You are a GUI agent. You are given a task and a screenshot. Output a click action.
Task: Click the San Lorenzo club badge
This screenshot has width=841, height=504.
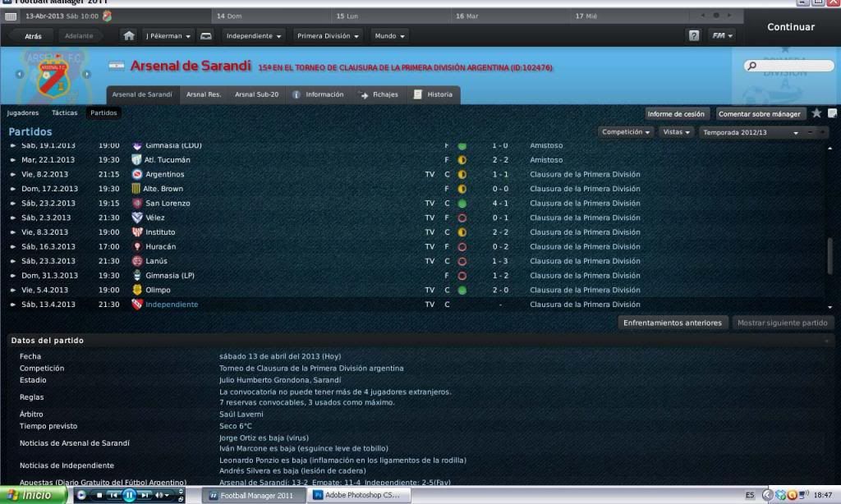click(137, 204)
